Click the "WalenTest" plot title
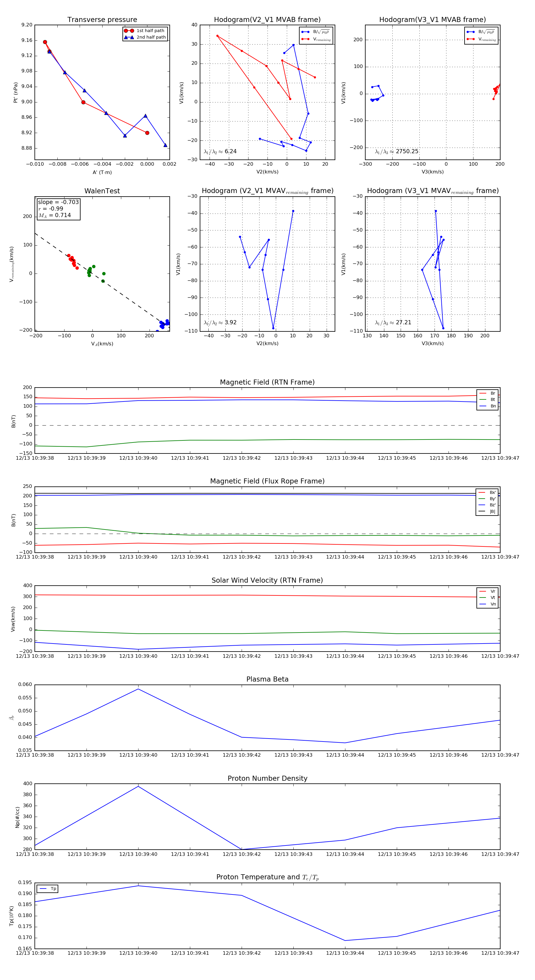This screenshot has width=535, height=980. click(102, 191)
